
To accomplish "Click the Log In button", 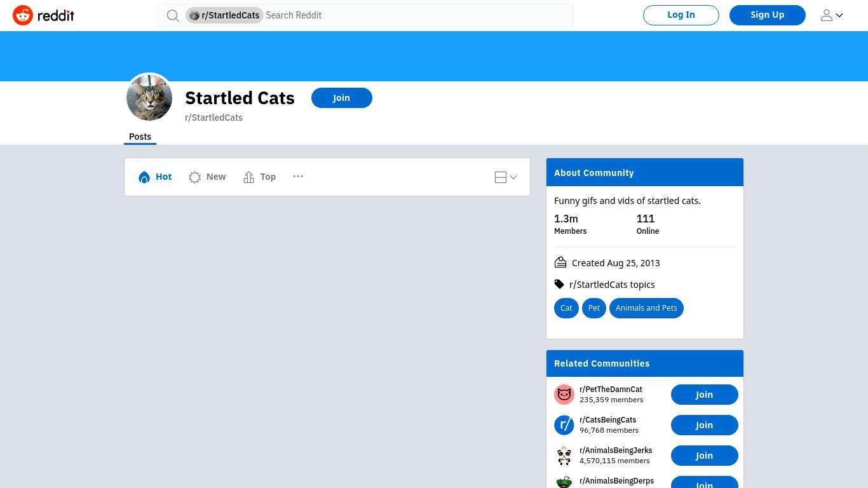I will [681, 15].
